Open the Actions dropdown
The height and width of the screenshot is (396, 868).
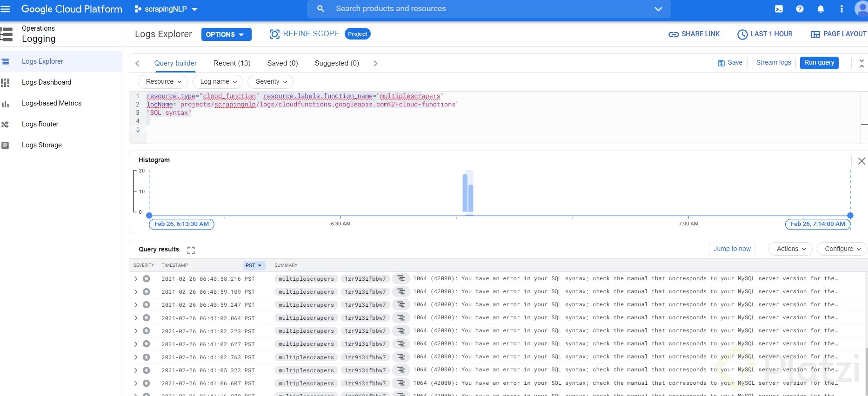tap(791, 249)
